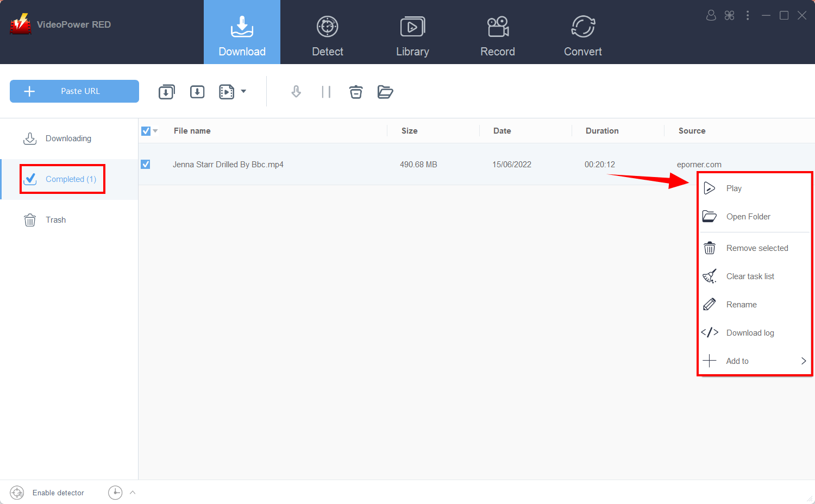The width and height of the screenshot is (815, 504).
Task: Sort by Size column header
Action: [410, 131]
